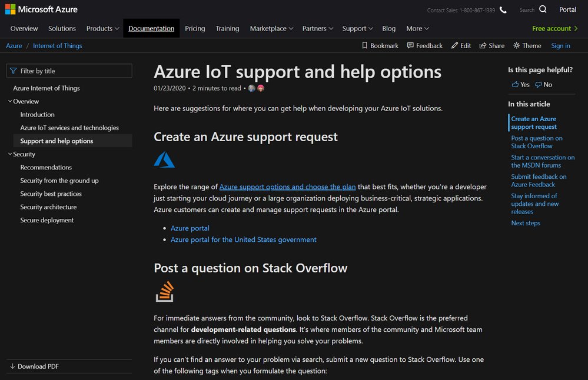Viewport: 588px width, 380px height.
Task: Open the Azure portal bullet link
Action: click(x=190, y=228)
